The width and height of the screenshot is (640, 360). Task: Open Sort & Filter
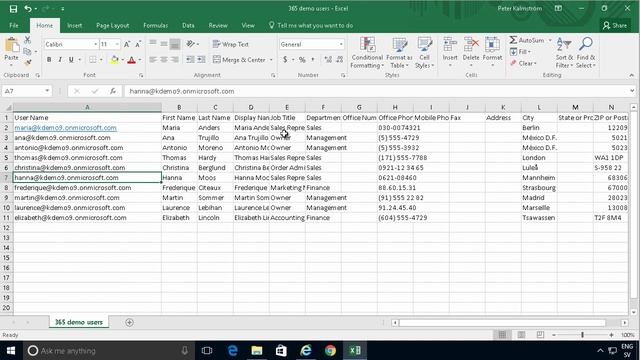[x=564, y=53]
